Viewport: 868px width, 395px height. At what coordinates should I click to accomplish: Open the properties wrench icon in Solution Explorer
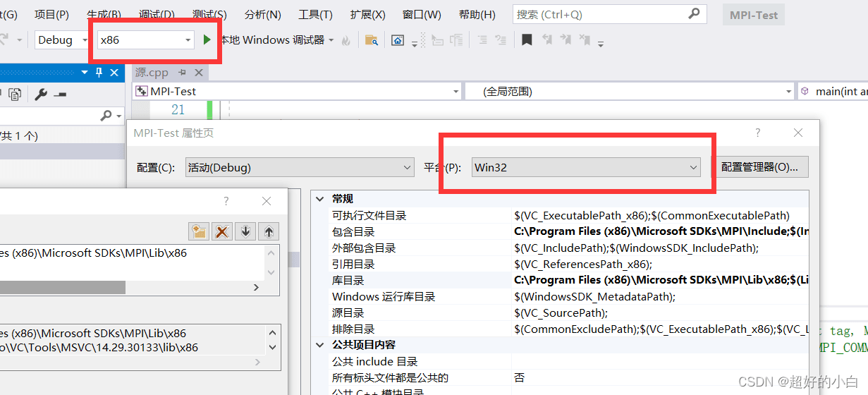41,94
